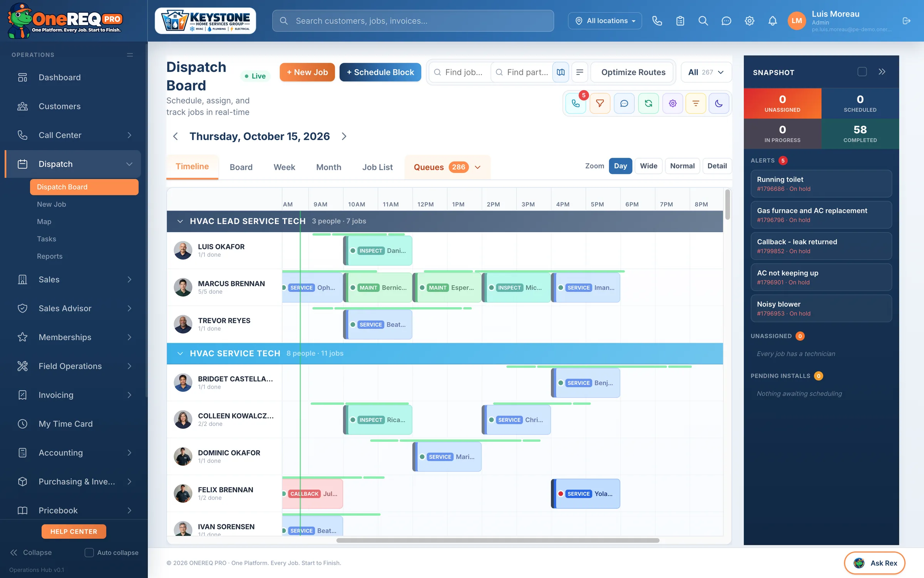Open the missed calls icon with badge

click(x=576, y=103)
